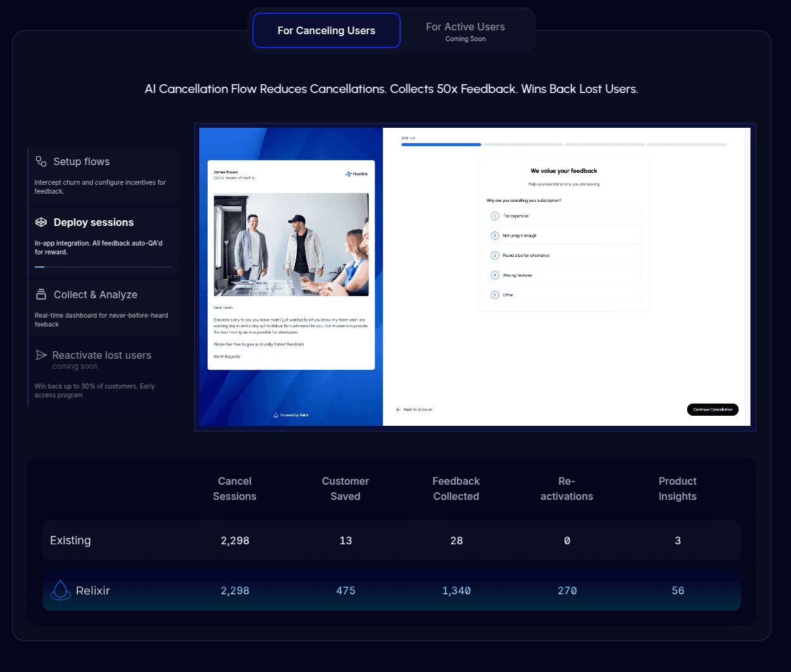This screenshot has width=791, height=672.
Task: Click the Setup flows icon
Action: click(x=41, y=161)
